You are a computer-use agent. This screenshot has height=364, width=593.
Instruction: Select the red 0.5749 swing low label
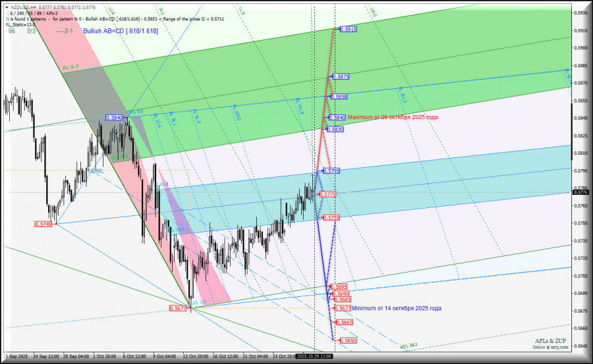pyautogui.click(x=43, y=224)
